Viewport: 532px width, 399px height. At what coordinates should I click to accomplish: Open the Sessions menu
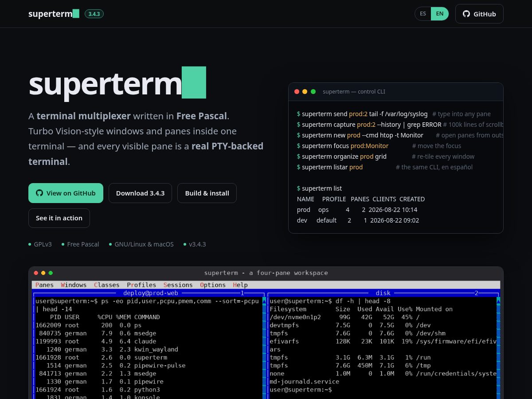178,285
